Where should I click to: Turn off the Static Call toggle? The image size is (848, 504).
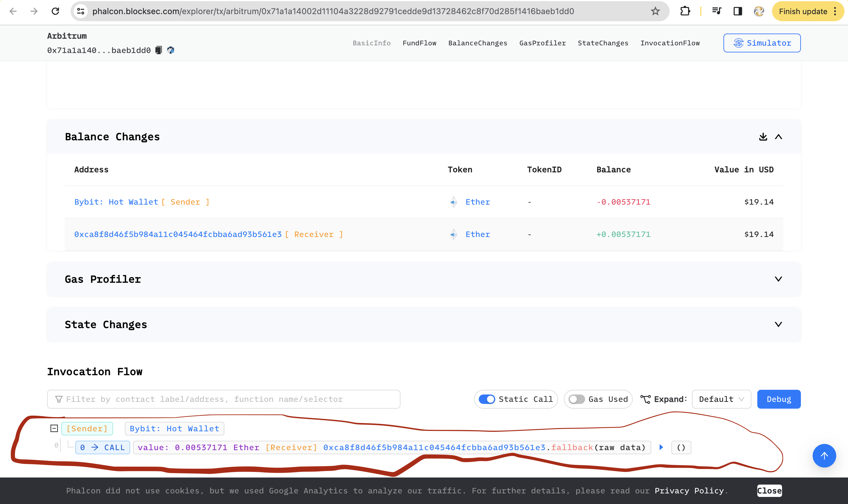(487, 399)
